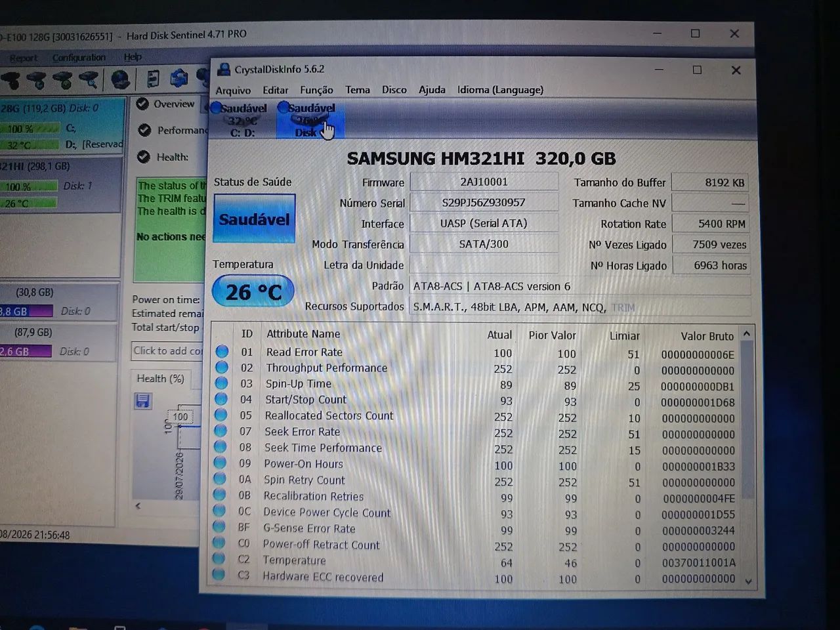Select the 128G (119,2 GB) Disk 0 panel
The width and height of the screenshot is (840, 630).
(x=62, y=127)
